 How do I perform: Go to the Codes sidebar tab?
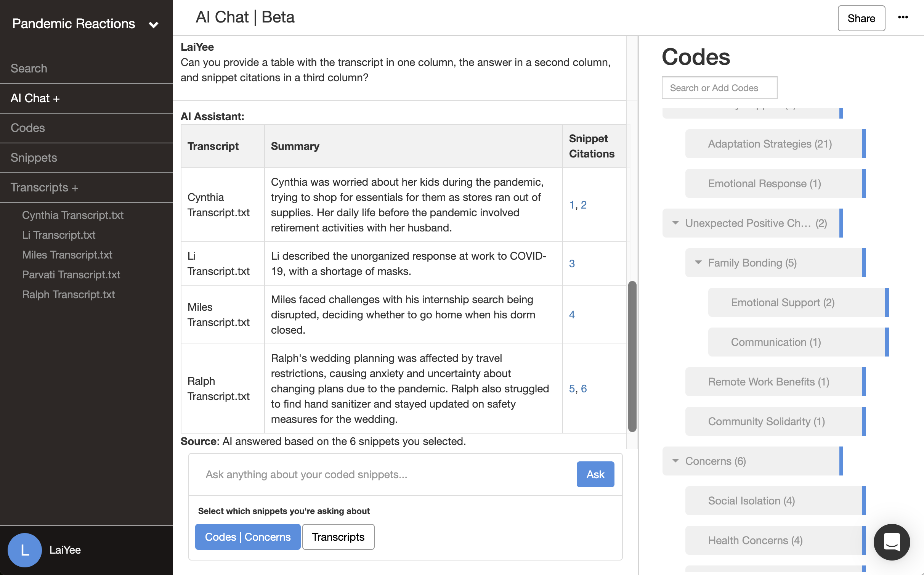tap(27, 128)
